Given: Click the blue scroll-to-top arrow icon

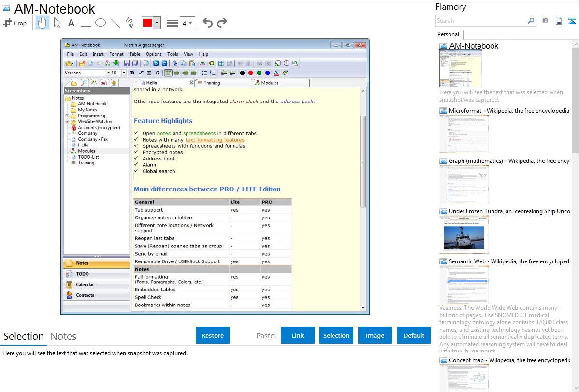Looking at the screenshot, I should click(x=572, y=21).
